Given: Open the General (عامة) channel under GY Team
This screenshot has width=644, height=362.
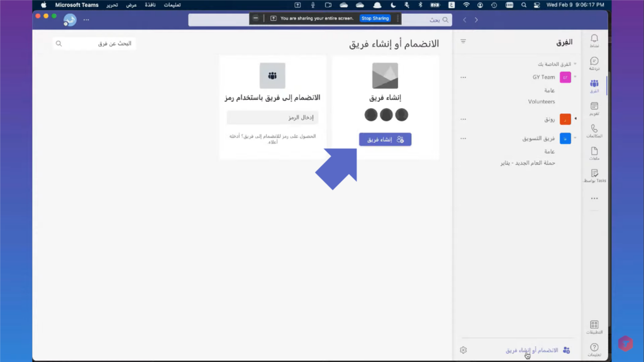Looking at the screenshot, I should tap(549, 90).
